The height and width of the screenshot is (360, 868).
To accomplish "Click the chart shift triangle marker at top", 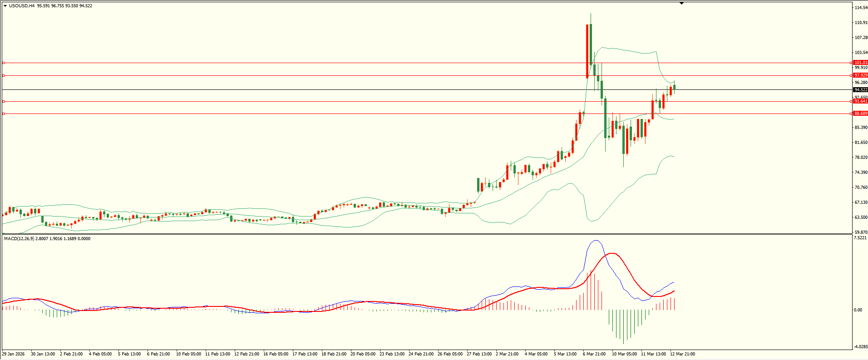I will [x=681, y=3].
